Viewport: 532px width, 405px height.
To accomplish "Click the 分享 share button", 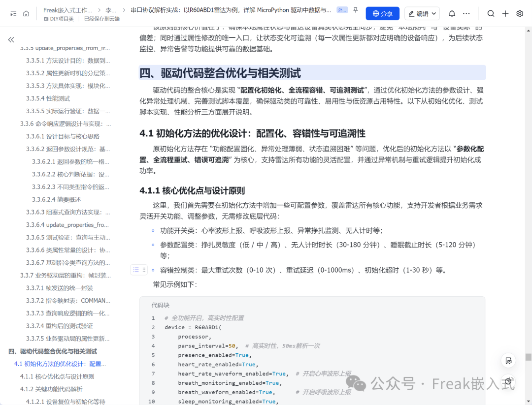I will 382,14.
